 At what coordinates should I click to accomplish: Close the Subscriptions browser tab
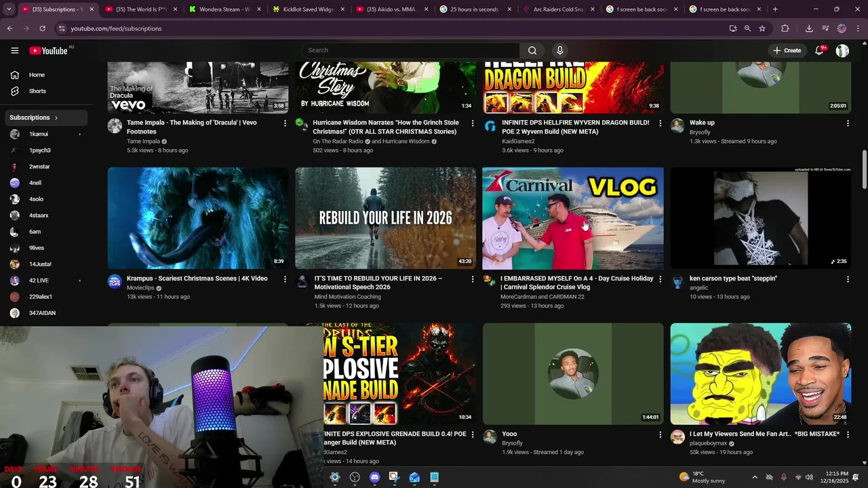(92, 9)
